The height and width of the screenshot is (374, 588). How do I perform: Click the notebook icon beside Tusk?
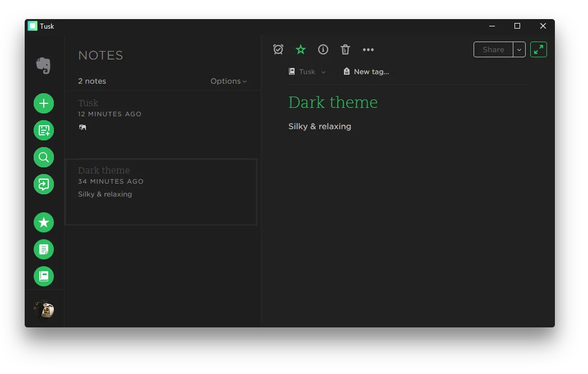(292, 71)
